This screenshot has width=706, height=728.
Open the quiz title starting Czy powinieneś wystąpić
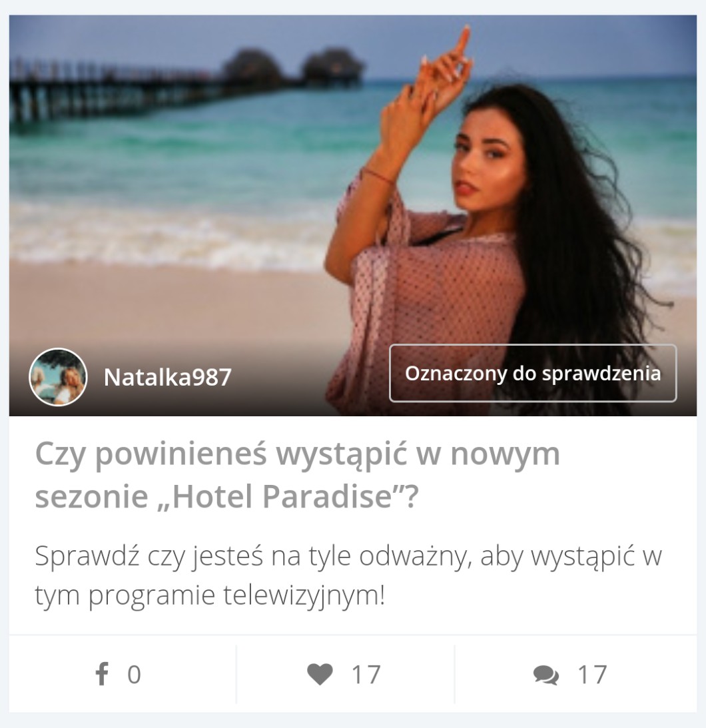point(298,474)
